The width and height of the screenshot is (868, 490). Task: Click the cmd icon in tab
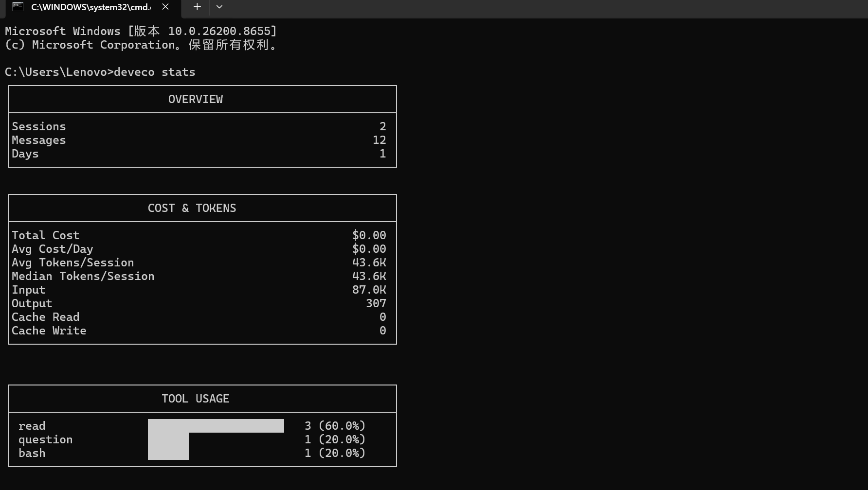pyautogui.click(x=18, y=7)
